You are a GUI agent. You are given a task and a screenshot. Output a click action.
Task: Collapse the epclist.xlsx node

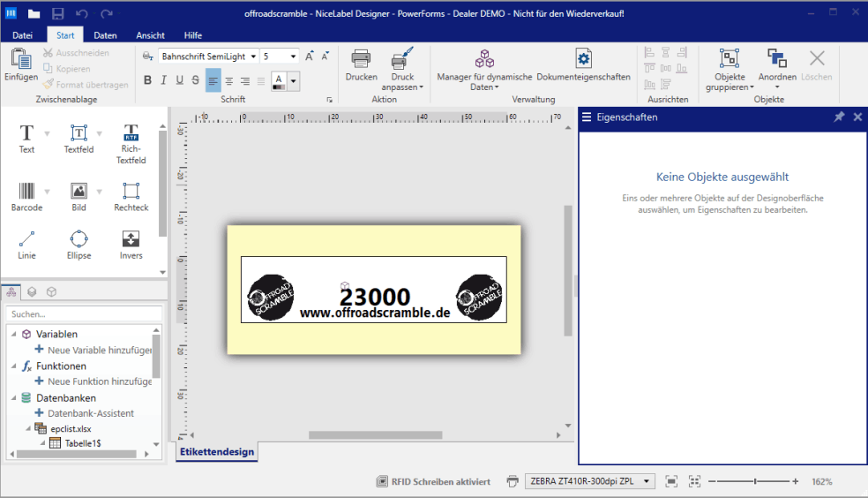(x=27, y=428)
